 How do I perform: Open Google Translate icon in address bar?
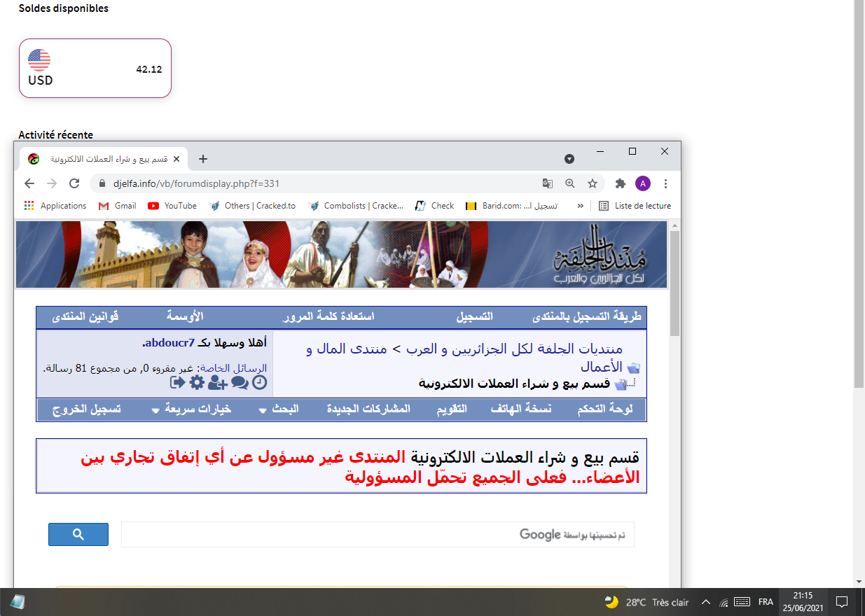coord(548,183)
